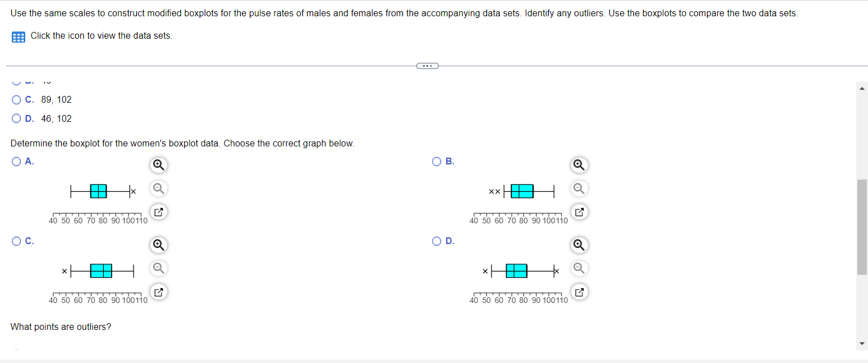Viewport: 868px width, 363px height.
Task: Zoom out on answer D's boxplot graph
Action: tap(579, 268)
